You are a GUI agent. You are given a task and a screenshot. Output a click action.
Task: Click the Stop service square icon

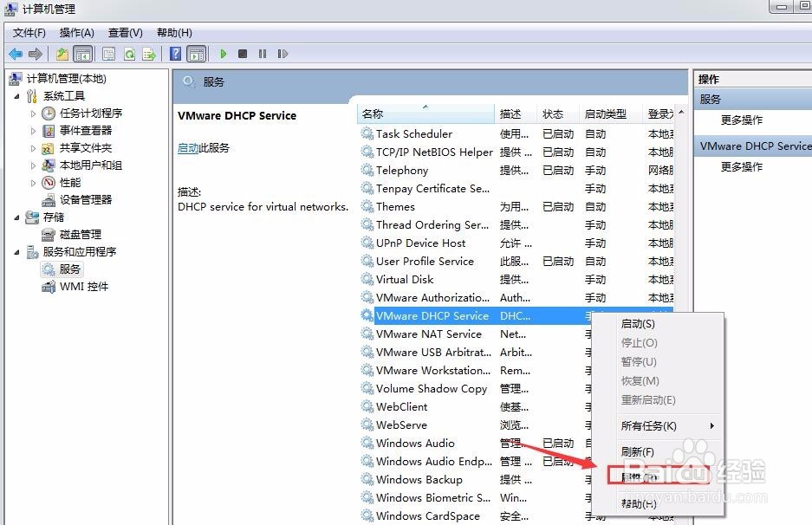coord(243,54)
